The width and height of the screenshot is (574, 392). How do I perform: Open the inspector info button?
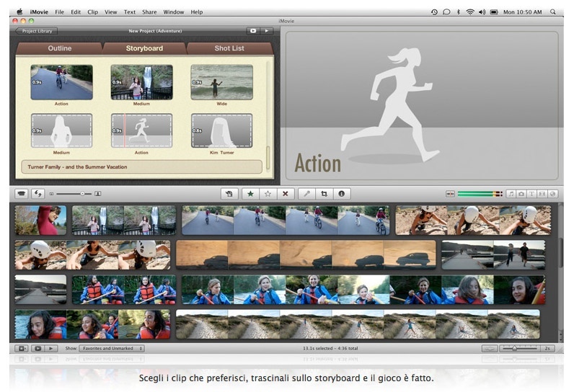pos(342,194)
